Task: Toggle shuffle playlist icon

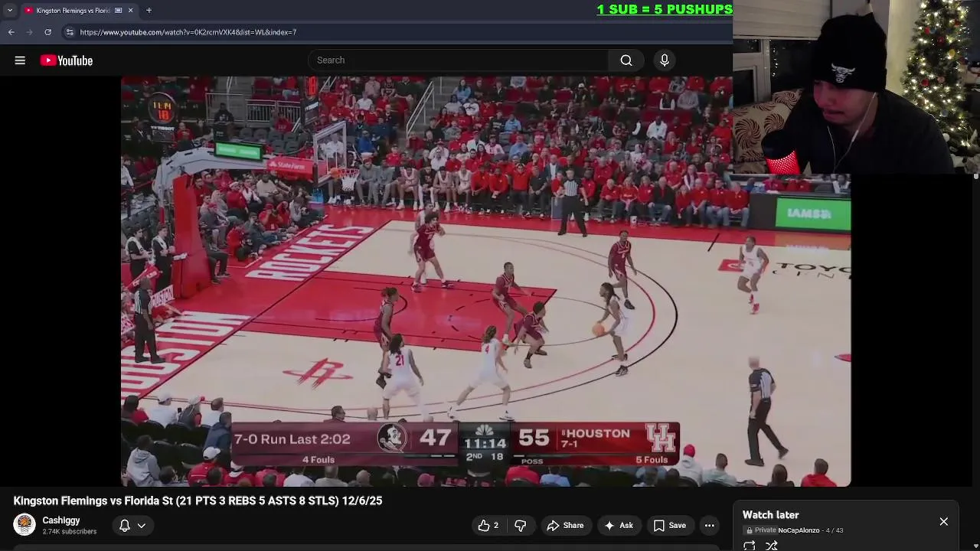Action: click(x=772, y=546)
